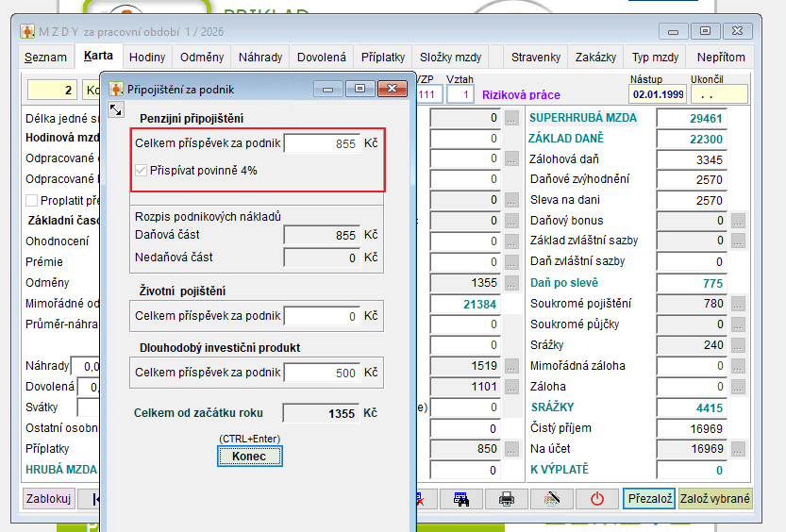
Task: Click the Připojištění za podnik dialog title icon
Action: click(x=116, y=90)
